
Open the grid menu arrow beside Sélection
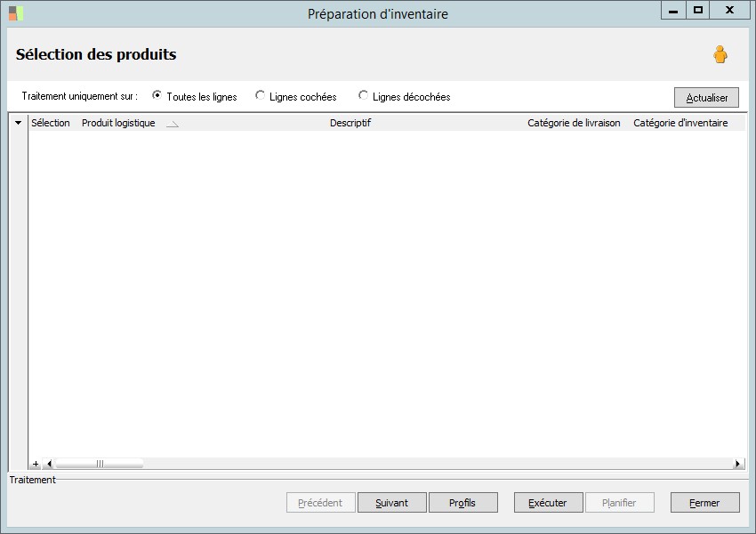pyautogui.click(x=19, y=123)
